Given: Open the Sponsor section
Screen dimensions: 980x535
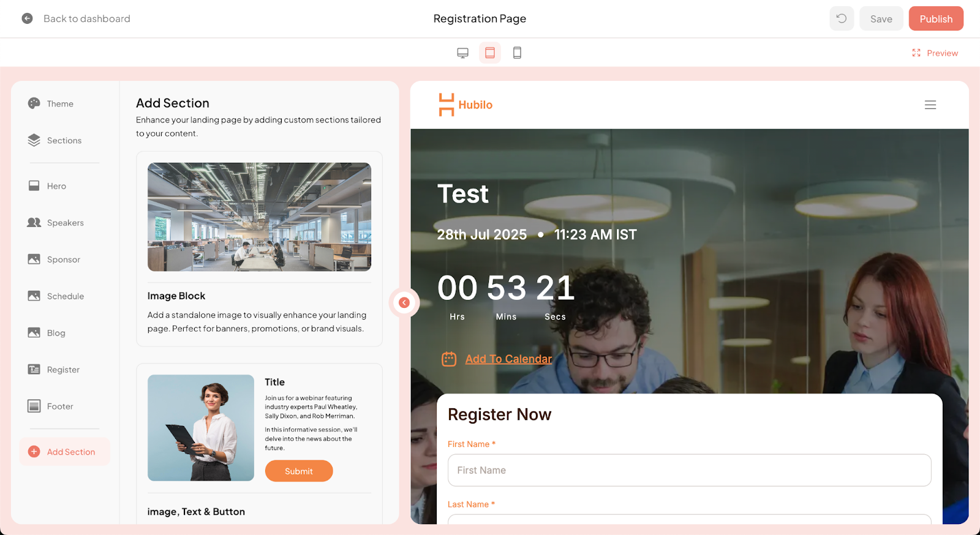Looking at the screenshot, I should coord(63,259).
